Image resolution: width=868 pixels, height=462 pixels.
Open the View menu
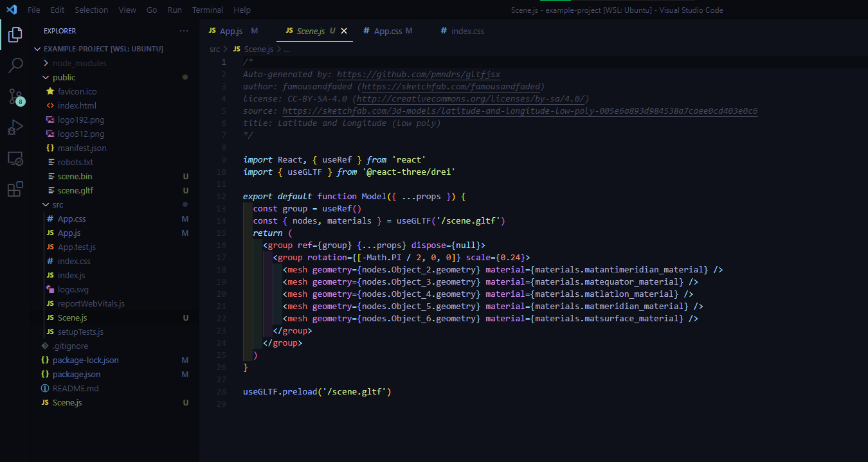[127, 10]
